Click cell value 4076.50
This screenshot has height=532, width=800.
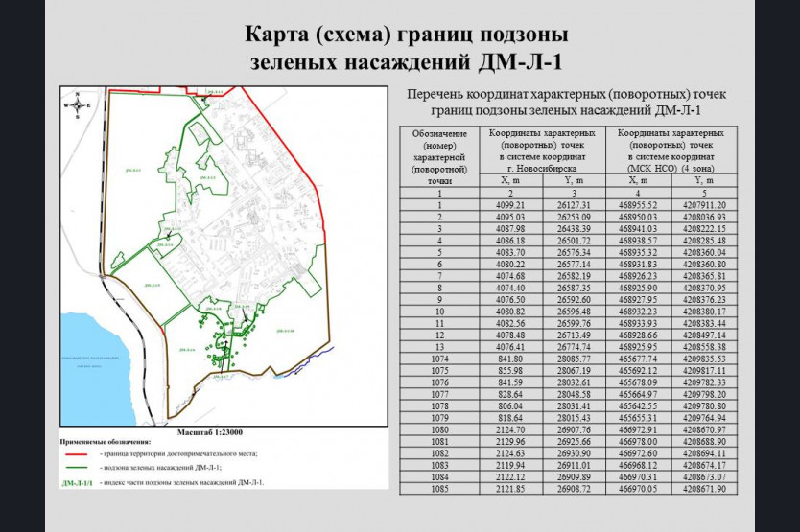pos(510,299)
